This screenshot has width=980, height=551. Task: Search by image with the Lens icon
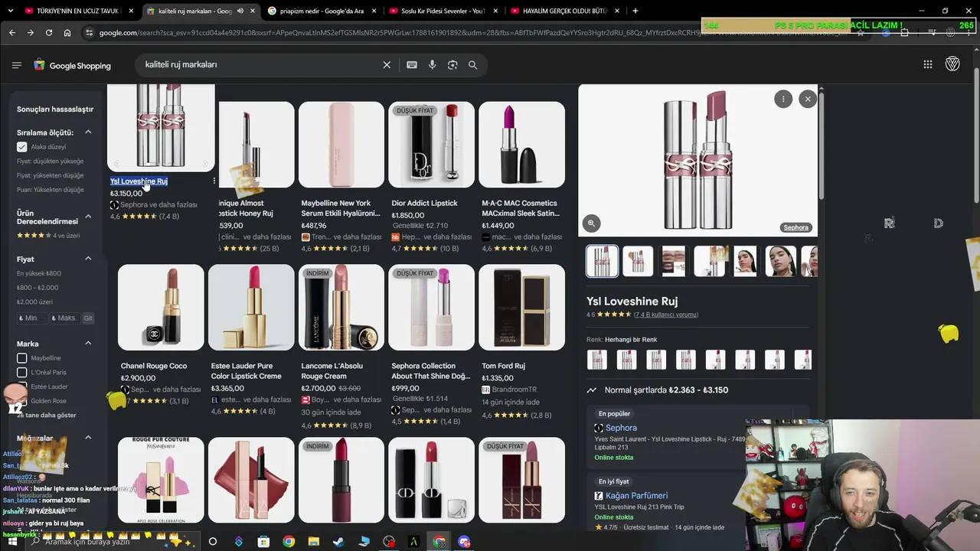452,65
